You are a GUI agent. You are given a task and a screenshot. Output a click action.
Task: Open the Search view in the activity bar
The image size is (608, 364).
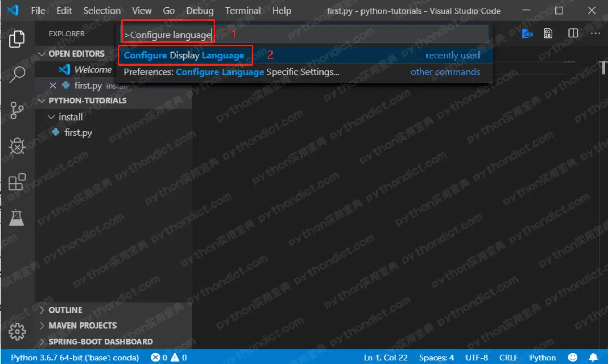[x=17, y=74]
